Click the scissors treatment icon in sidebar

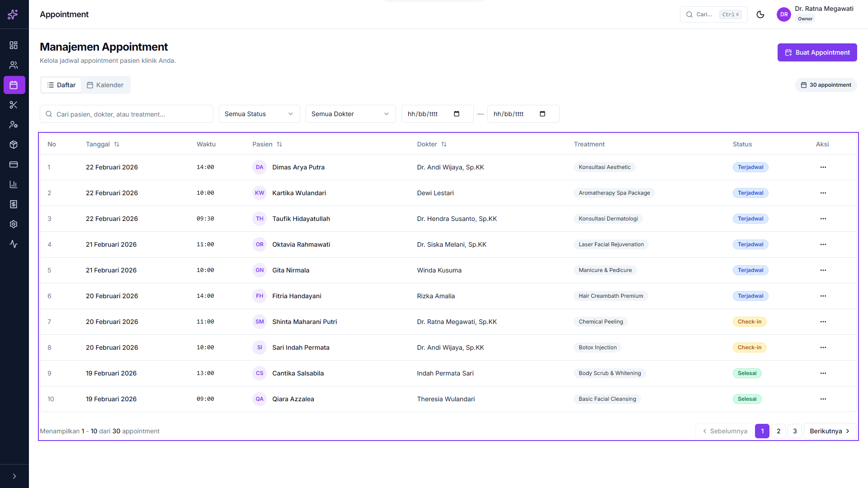(x=14, y=105)
